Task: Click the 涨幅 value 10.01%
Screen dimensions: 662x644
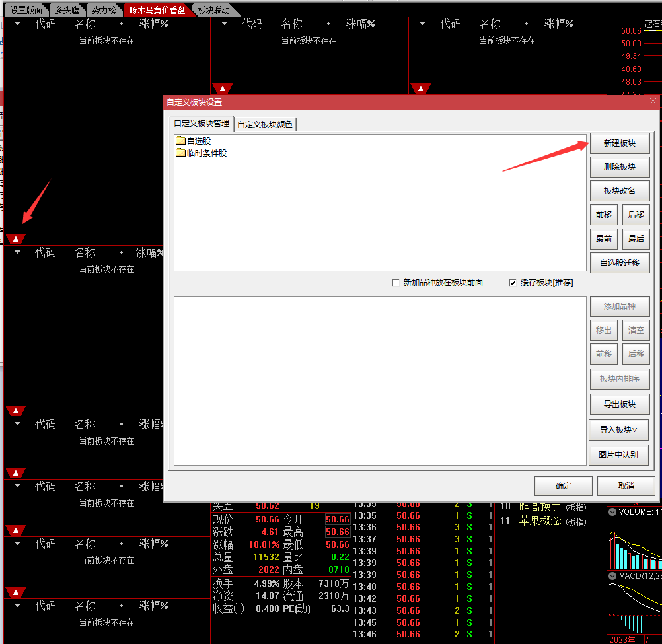Action: tap(264, 544)
